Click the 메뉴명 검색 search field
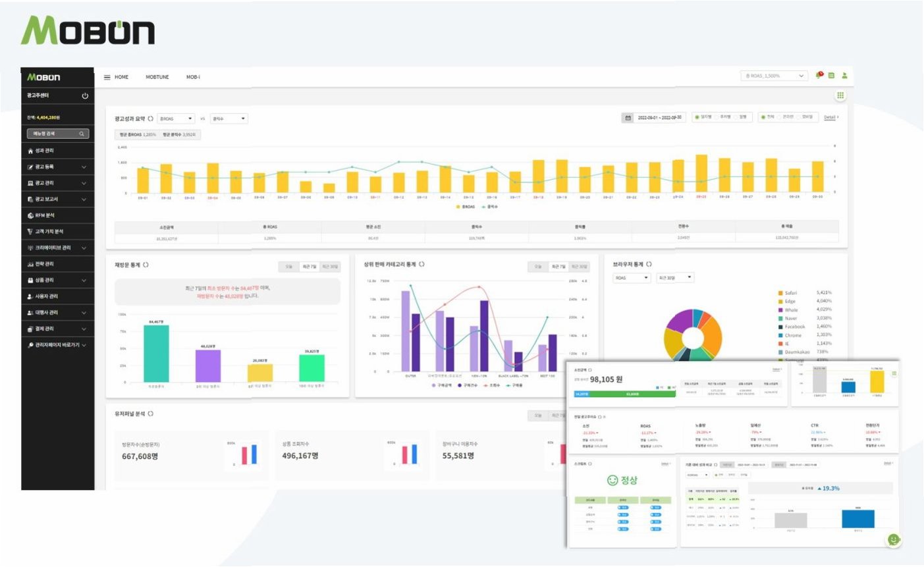Screen dimensions: 924x567 coord(57,134)
